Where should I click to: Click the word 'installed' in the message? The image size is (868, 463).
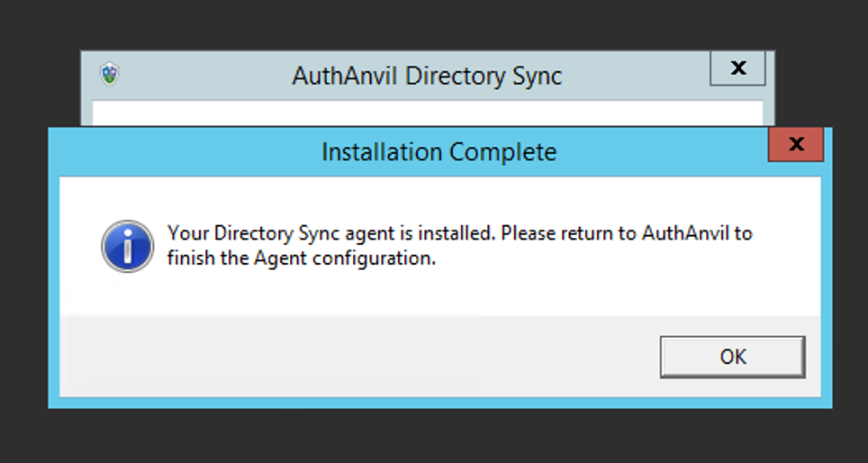455,233
